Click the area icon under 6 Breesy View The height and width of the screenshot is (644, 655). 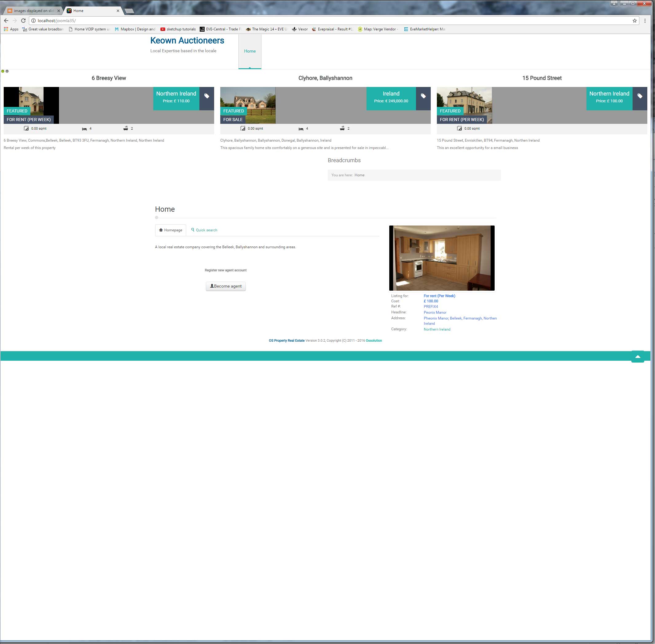26,128
